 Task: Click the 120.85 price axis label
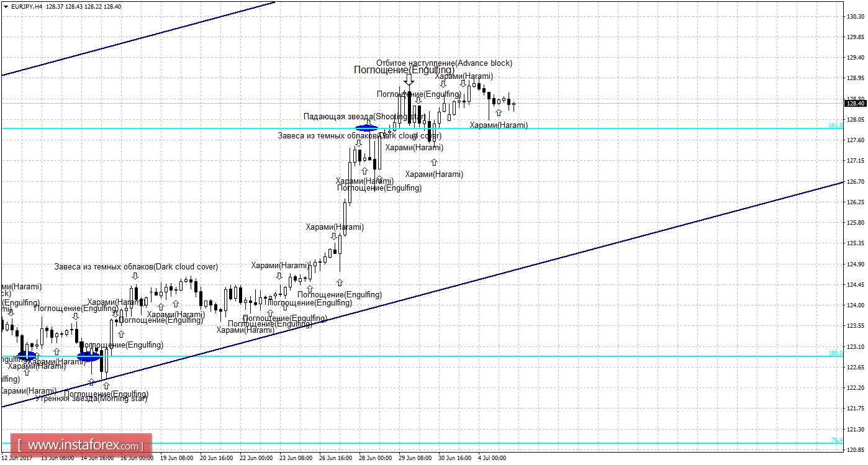(856, 450)
